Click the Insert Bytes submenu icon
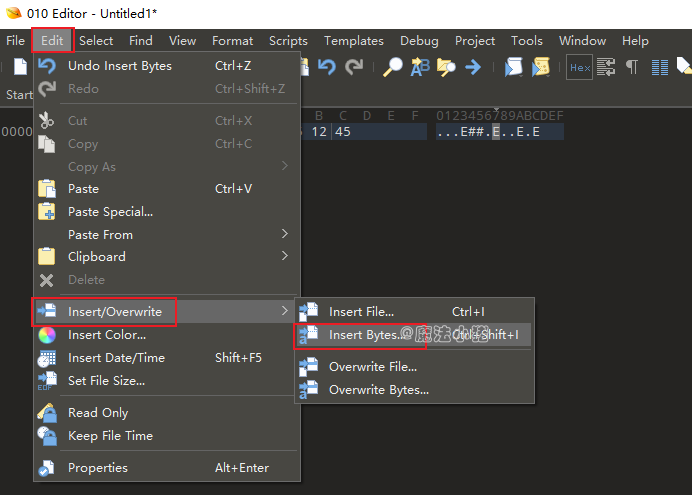The width and height of the screenshot is (692, 495). (308, 335)
